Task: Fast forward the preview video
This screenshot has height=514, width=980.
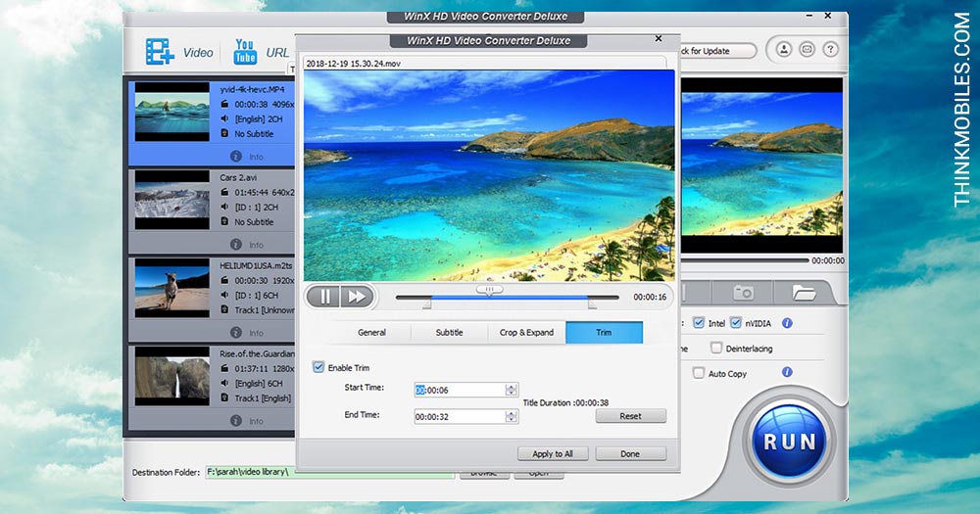Action: tap(357, 297)
